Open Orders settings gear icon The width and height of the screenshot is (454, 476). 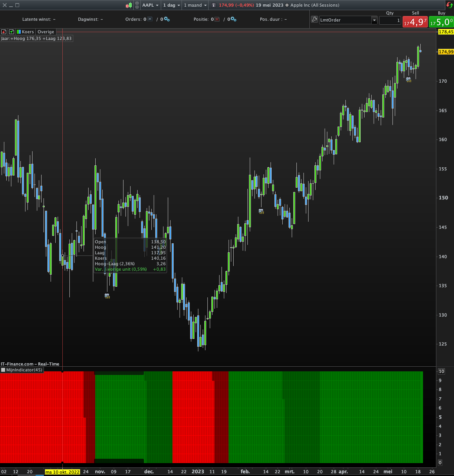click(x=167, y=19)
